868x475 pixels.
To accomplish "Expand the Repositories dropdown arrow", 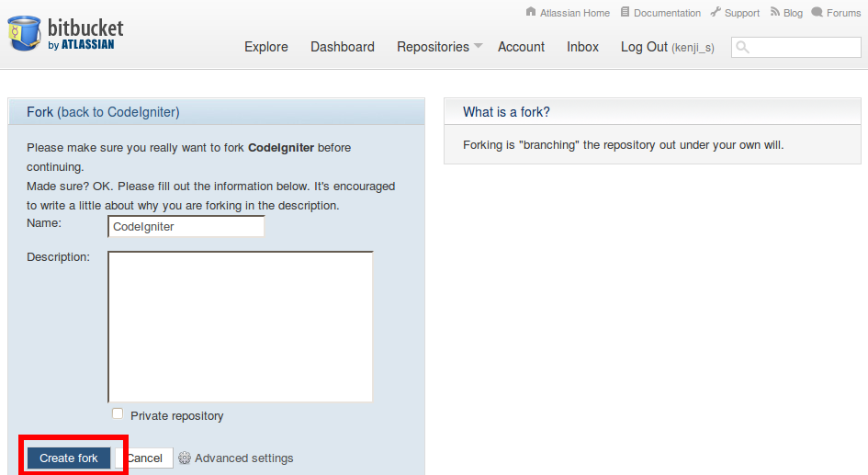I will pos(479,45).
